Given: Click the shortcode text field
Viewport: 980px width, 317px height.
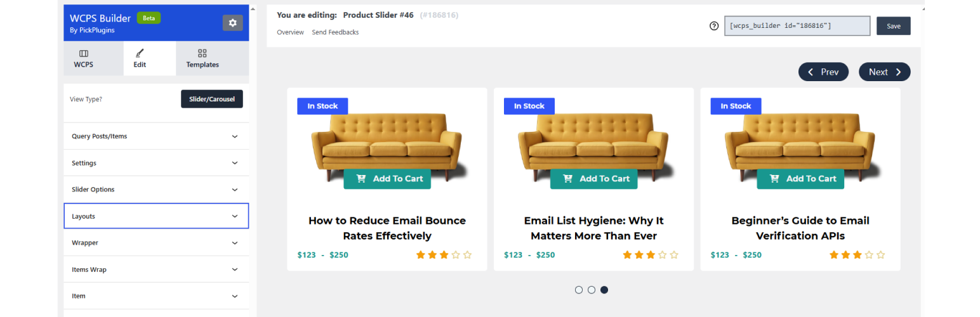Looking at the screenshot, I should coord(797,26).
